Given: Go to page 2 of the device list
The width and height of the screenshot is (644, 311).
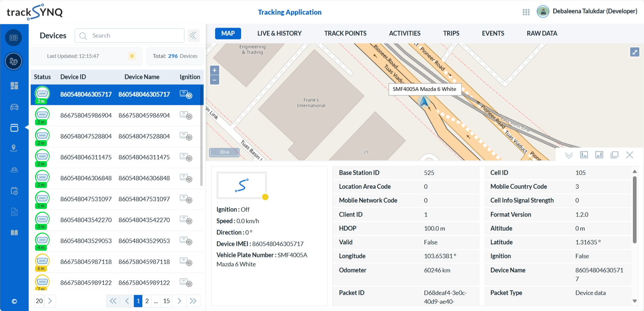Looking at the screenshot, I should click(x=147, y=301).
